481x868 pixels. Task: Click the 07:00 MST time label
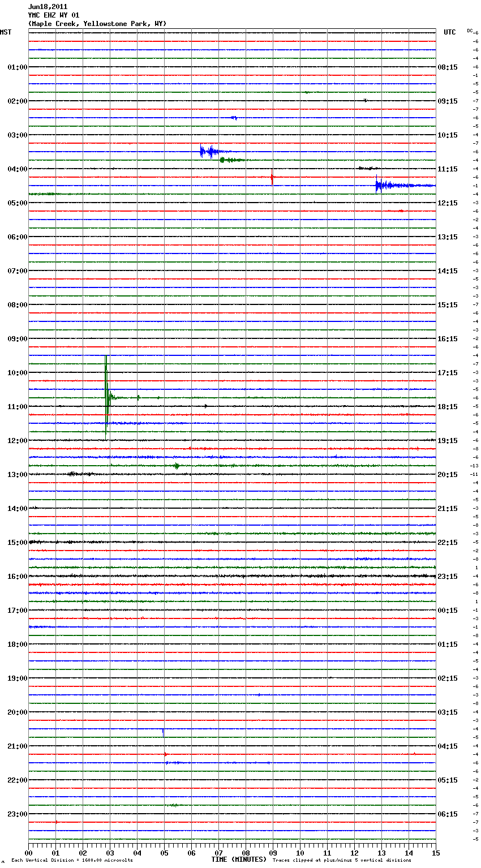[18, 271]
